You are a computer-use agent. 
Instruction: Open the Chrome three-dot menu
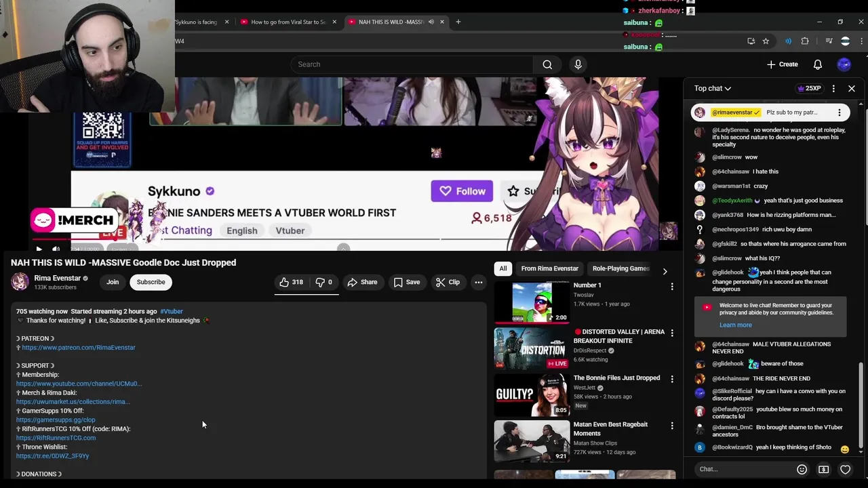pos(861,41)
